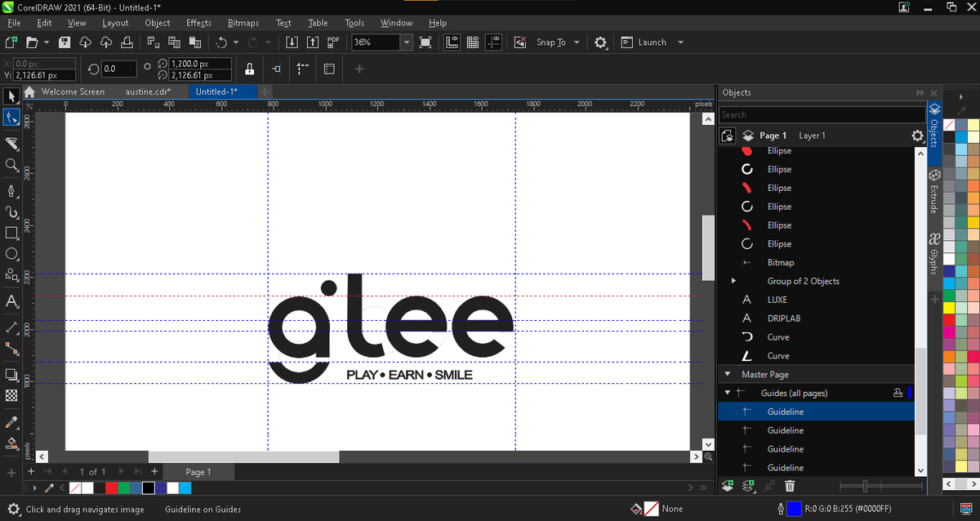Click the New document icon
980x521 pixels.
(x=11, y=42)
